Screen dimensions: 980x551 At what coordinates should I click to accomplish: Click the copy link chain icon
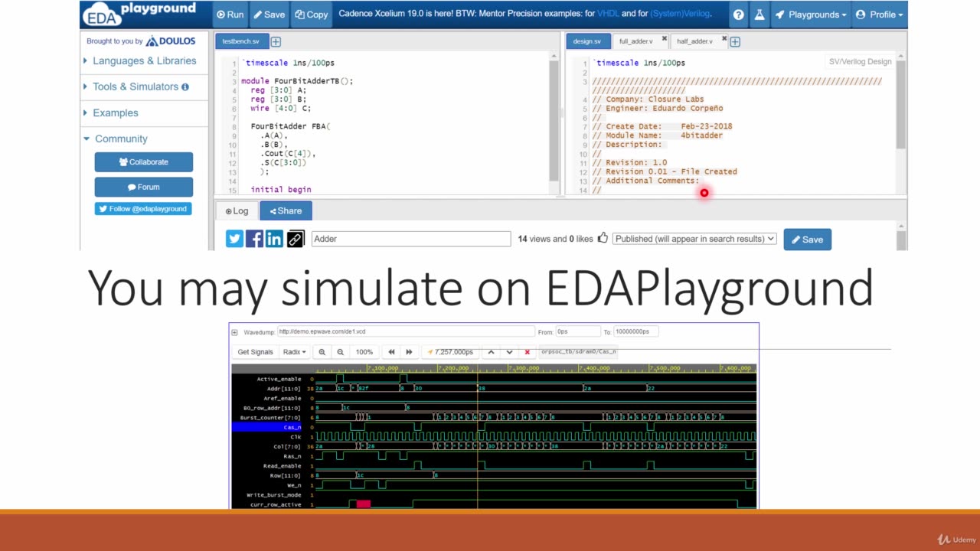pos(296,240)
